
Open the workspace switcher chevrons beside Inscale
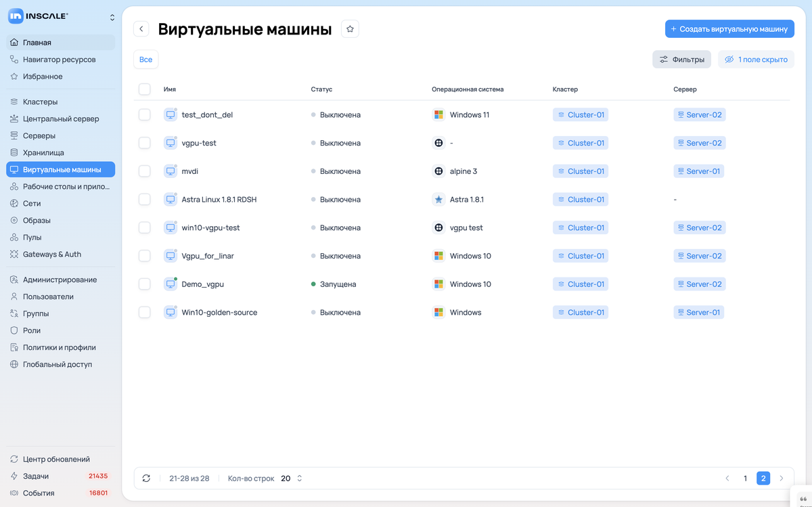[x=112, y=17]
